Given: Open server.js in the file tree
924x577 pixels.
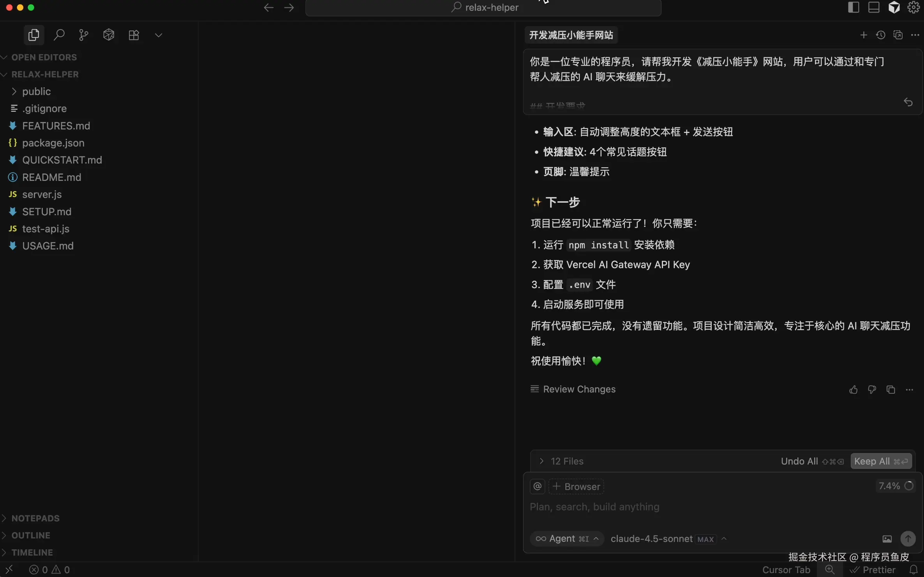Looking at the screenshot, I should click(x=42, y=194).
